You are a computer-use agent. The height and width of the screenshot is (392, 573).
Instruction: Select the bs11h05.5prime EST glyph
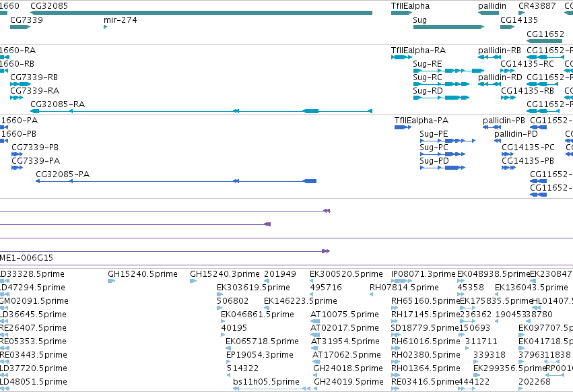click(271, 389)
